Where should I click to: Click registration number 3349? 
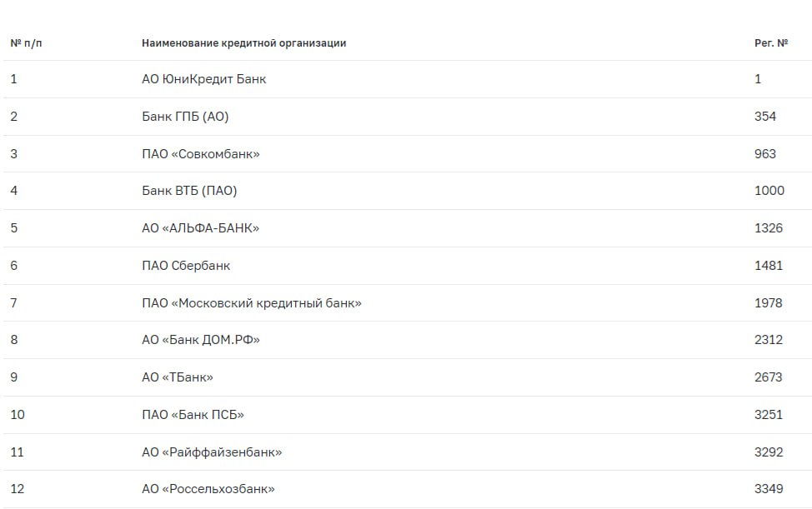[768, 489]
